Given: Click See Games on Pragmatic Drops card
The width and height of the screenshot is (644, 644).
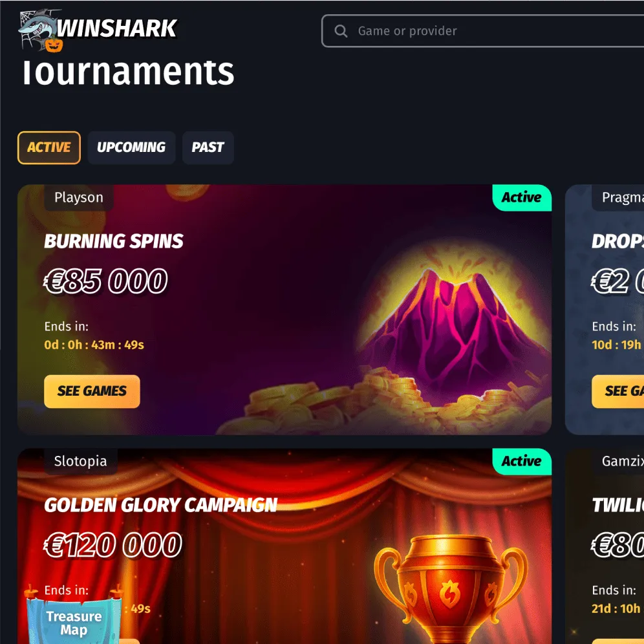Looking at the screenshot, I should click(x=617, y=391).
